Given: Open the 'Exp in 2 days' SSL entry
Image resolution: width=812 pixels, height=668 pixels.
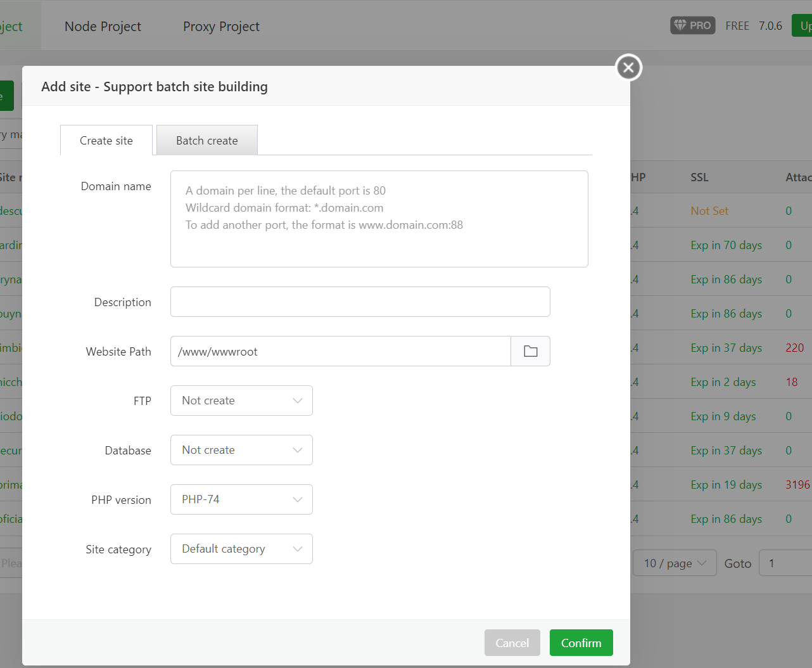Looking at the screenshot, I should point(723,382).
